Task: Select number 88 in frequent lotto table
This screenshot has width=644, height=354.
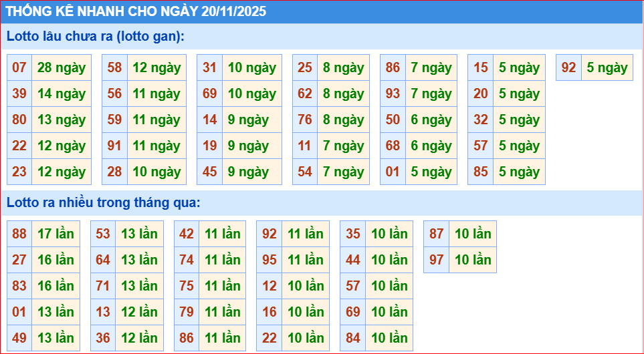Action: (x=19, y=234)
